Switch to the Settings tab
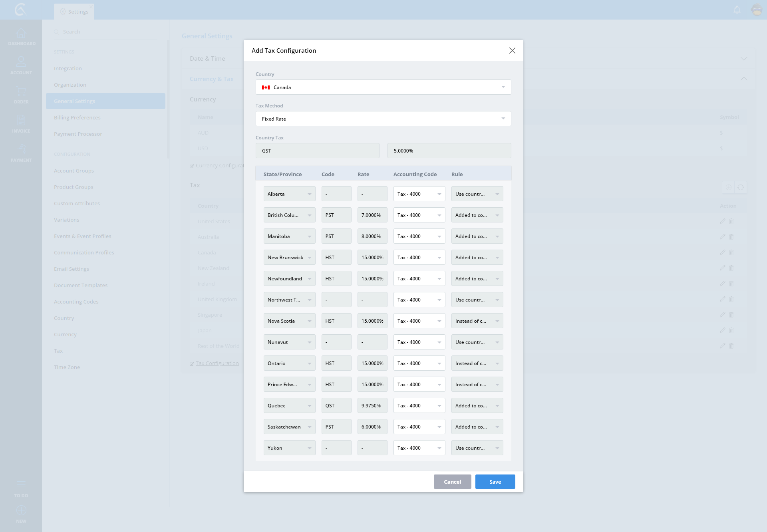Screen dimensions: 767x532 74,12
